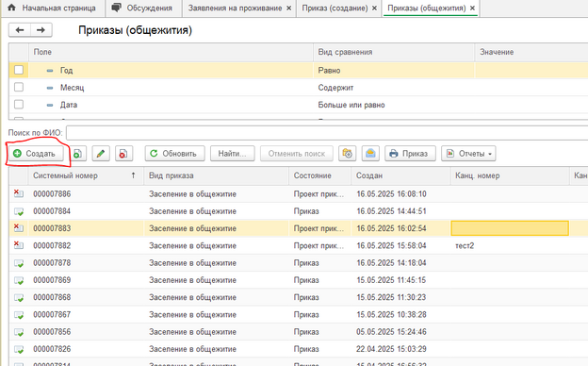
Task: Select order row 000007883
Action: [299, 228]
